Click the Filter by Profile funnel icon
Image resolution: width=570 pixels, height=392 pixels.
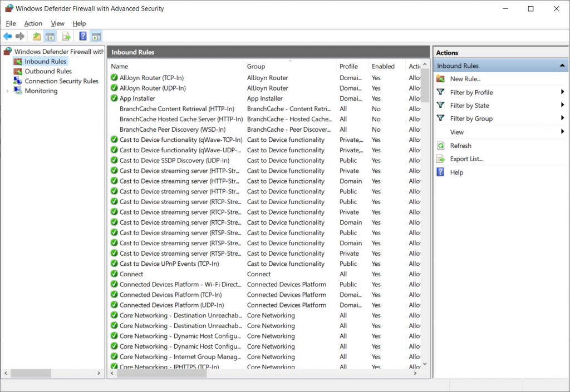(441, 92)
